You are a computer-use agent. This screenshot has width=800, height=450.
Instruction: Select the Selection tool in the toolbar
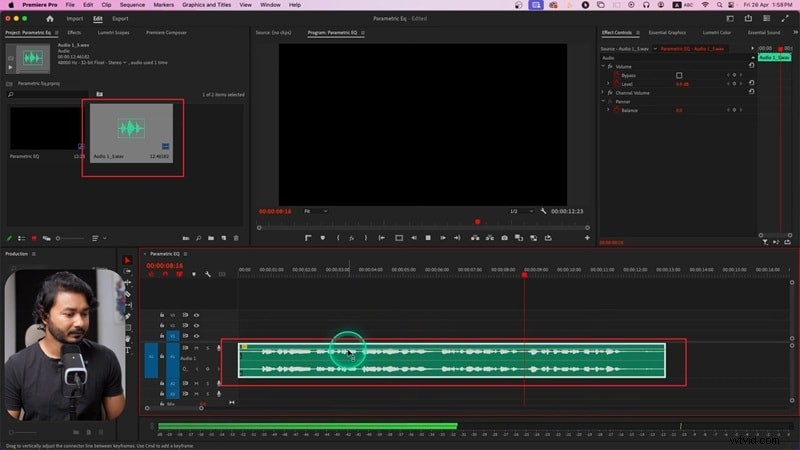pyautogui.click(x=128, y=260)
